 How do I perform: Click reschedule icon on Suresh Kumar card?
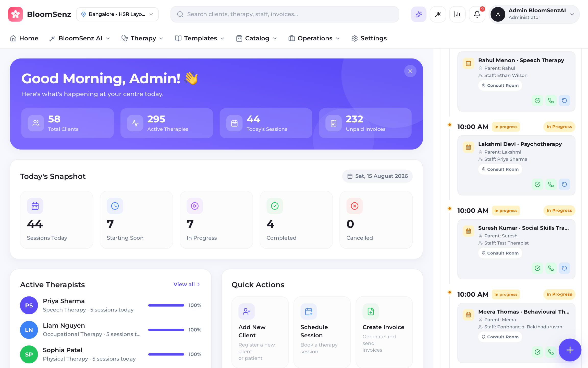pyautogui.click(x=564, y=268)
